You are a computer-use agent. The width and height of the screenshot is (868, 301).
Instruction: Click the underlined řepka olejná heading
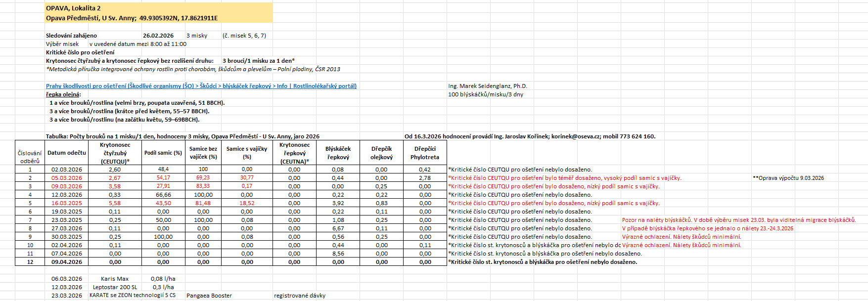coord(63,94)
